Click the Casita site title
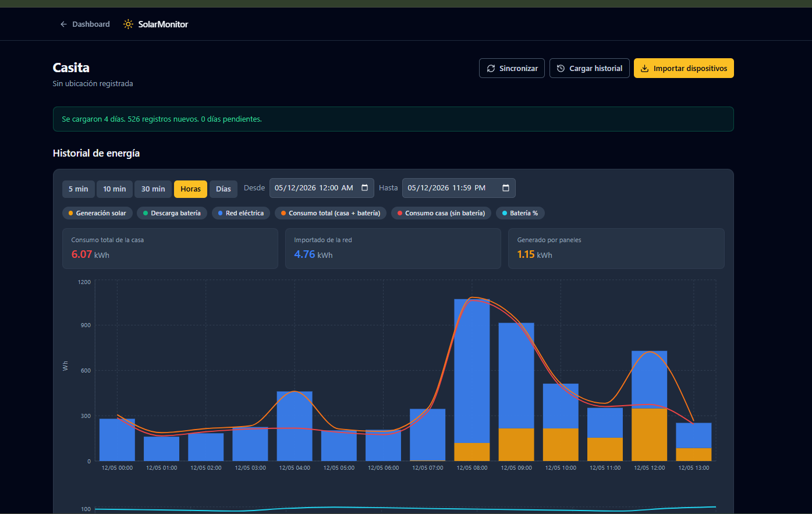The image size is (812, 514). click(71, 68)
